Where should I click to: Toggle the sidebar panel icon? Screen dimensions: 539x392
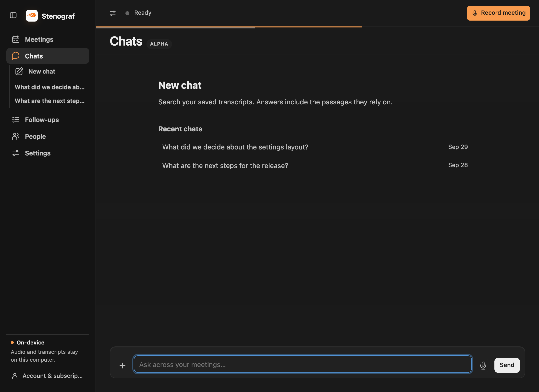pos(13,15)
